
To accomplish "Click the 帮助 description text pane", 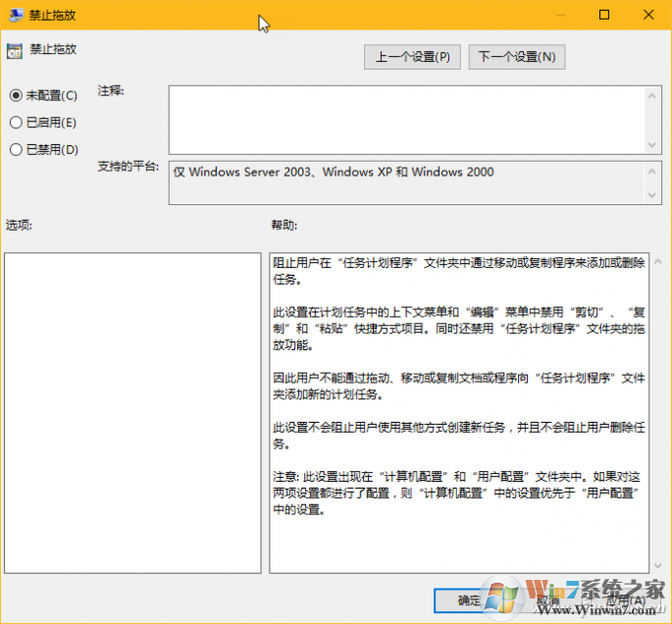I will [458, 412].
